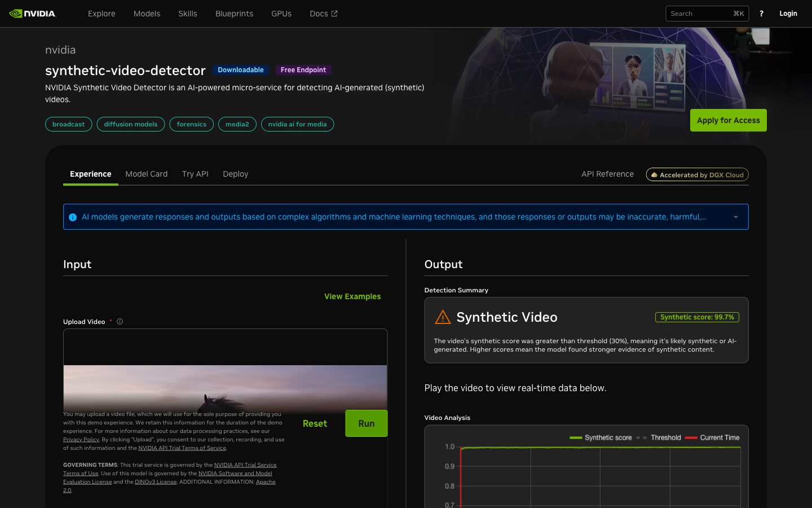The height and width of the screenshot is (508, 812).
Task: Click the Downloadable badge
Action: coord(241,70)
